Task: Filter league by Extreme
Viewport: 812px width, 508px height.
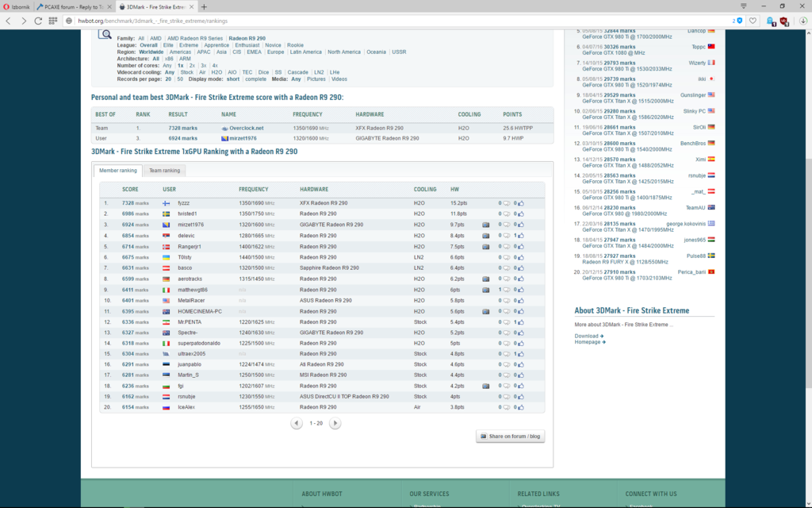Action: [189, 45]
